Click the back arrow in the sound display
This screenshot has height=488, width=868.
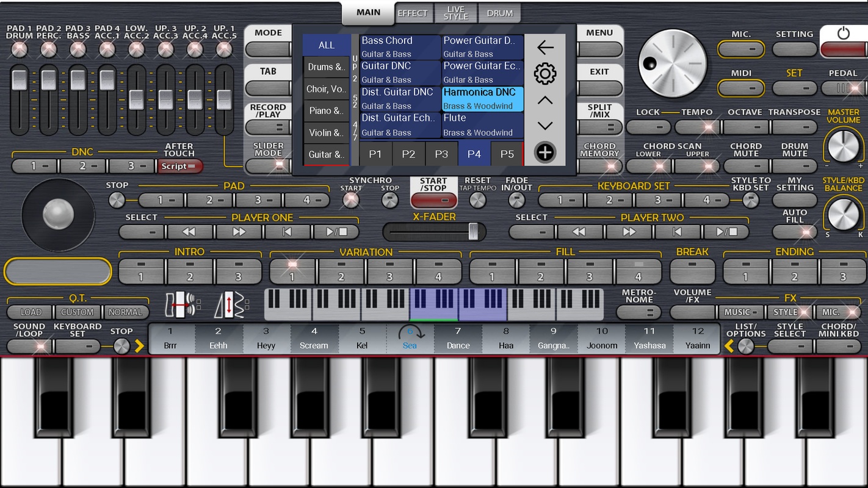coord(544,48)
